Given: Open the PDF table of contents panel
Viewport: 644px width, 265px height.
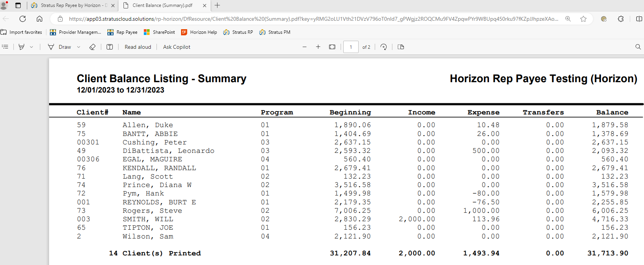Looking at the screenshot, I should click(5, 47).
